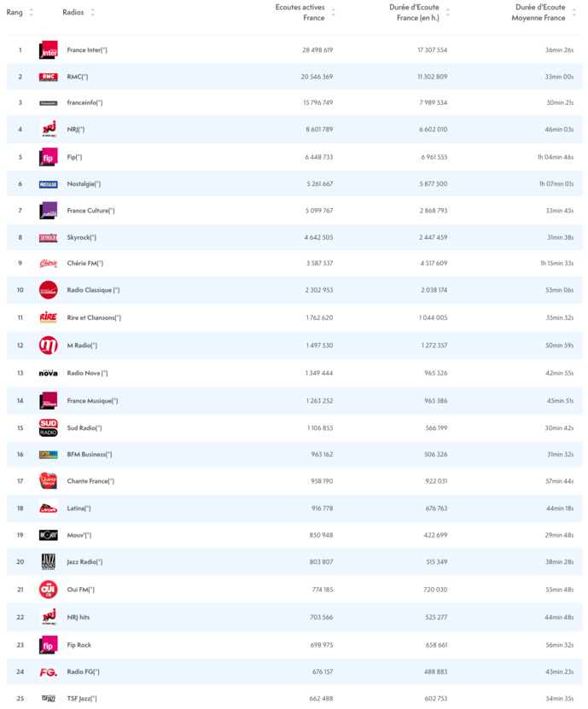The height and width of the screenshot is (709, 588).
Task: Click the France Inter logo
Action: 47,49
